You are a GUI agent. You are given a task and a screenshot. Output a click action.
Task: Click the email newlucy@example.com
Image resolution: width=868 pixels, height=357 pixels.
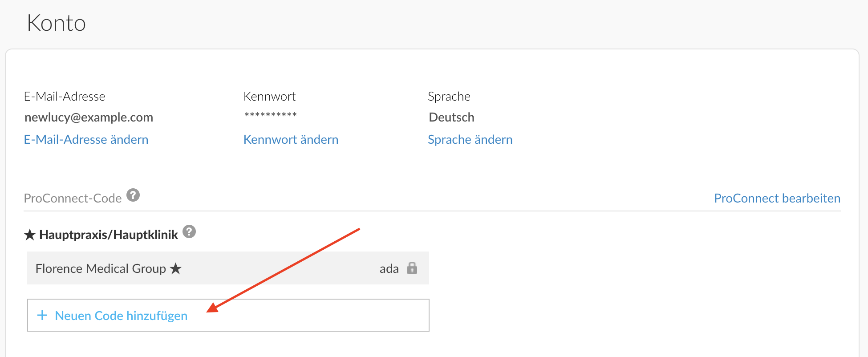(x=89, y=118)
